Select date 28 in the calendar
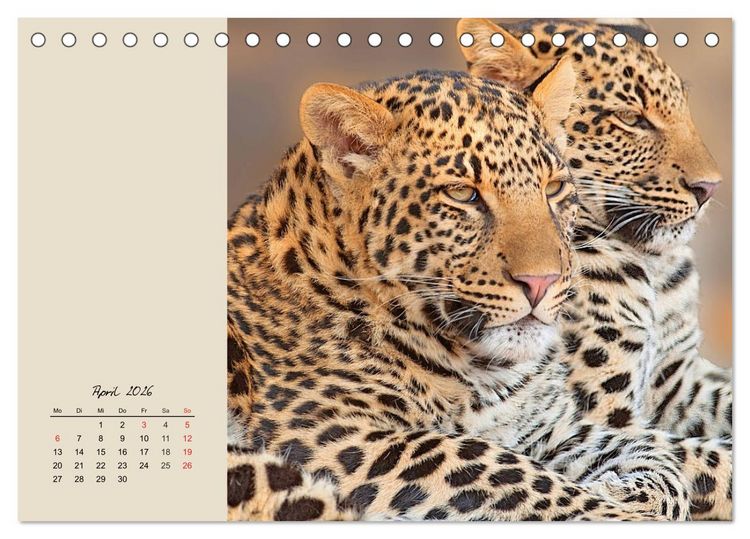 (79, 479)
